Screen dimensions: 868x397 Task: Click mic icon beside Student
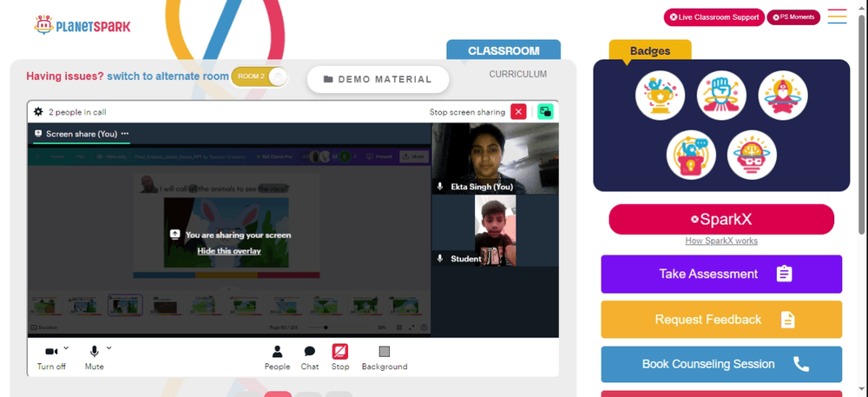coord(440,259)
